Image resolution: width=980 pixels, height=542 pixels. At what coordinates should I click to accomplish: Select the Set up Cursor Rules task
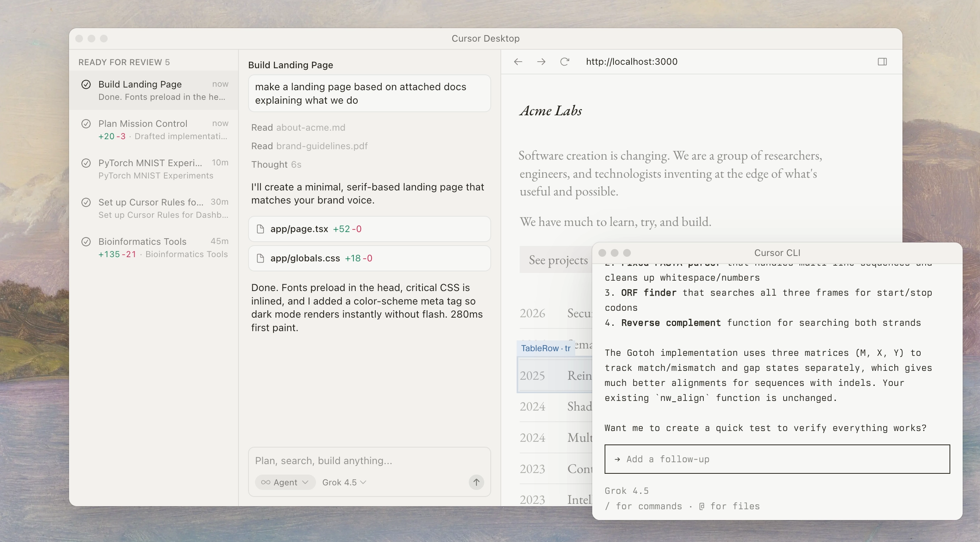[x=154, y=209]
